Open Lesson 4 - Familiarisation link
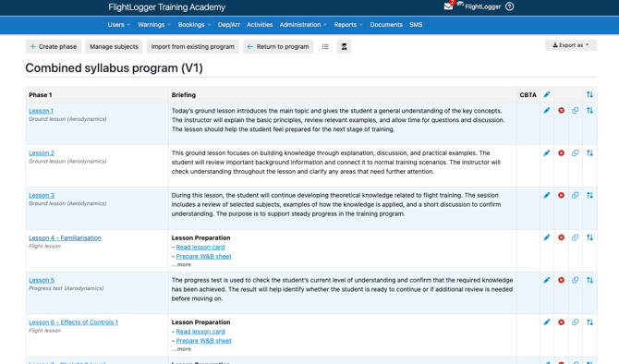 (66, 238)
